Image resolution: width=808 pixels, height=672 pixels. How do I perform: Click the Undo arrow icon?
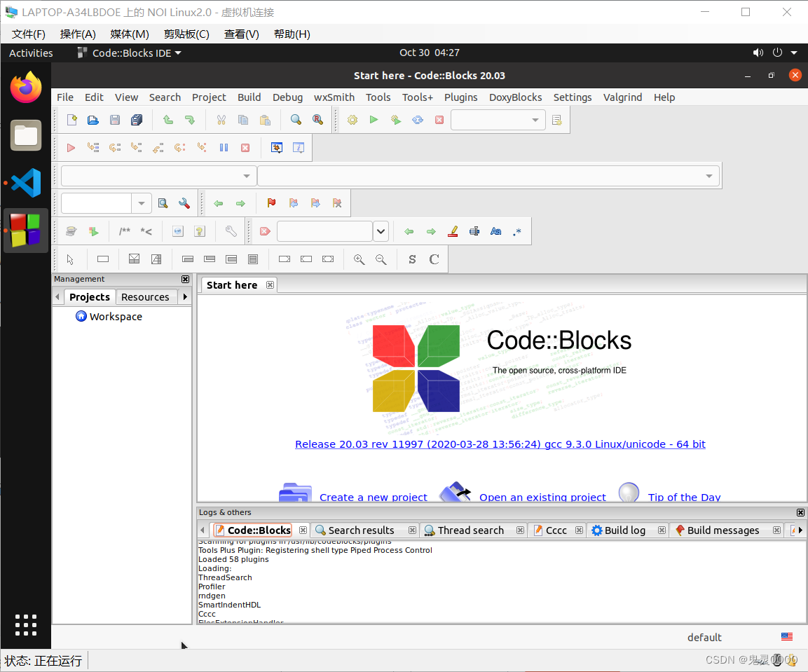click(168, 120)
